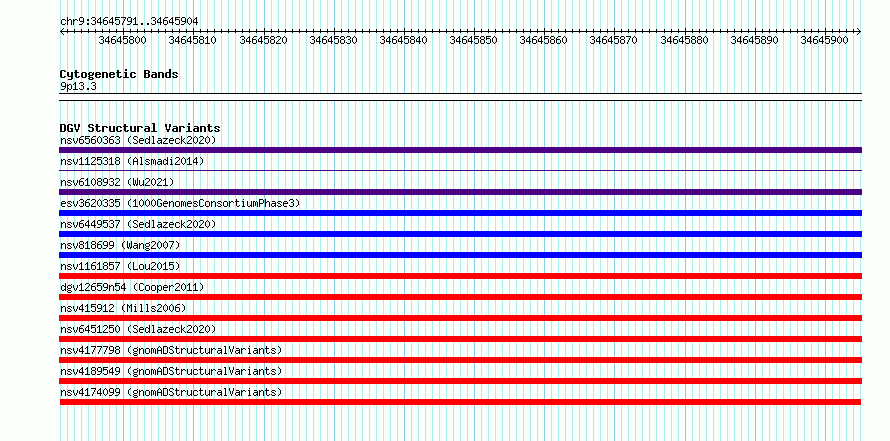The width and height of the screenshot is (890, 441).
Task: Click the red nsv6451250 variant bar
Action: (x=460, y=339)
